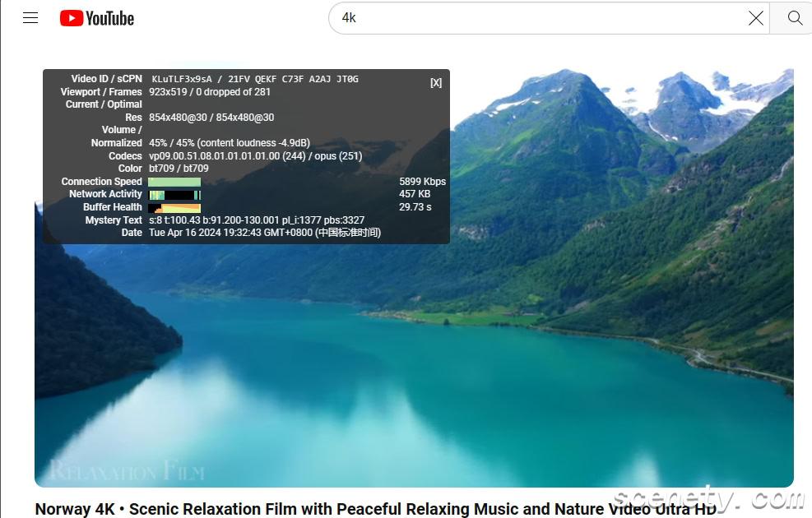Select the Volume normalized 45% text

(230, 143)
